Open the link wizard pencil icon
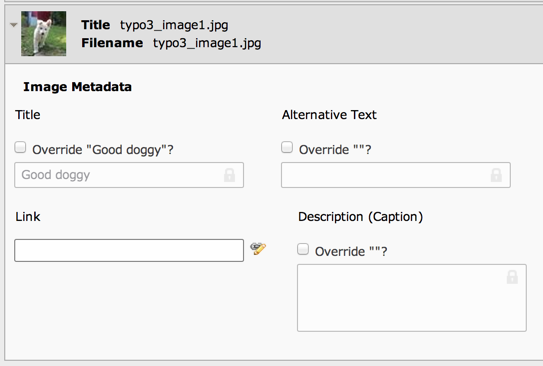 click(258, 248)
